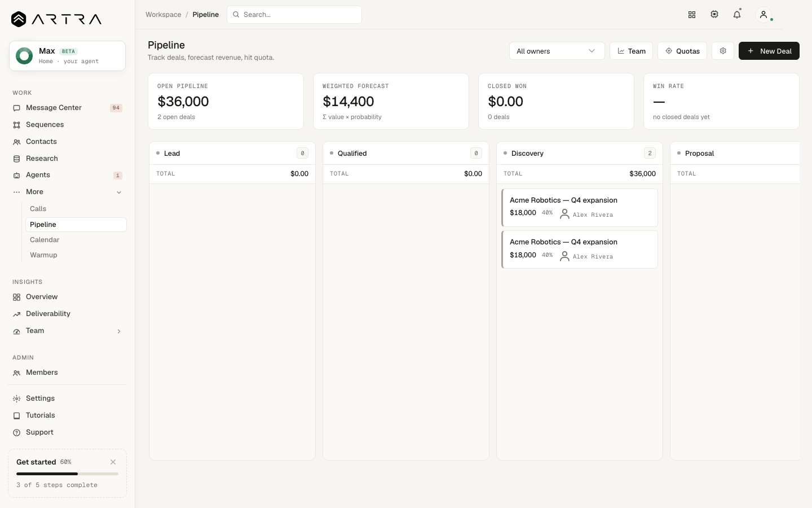This screenshot has width=812, height=508.
Task: Click Alex Rivera avatar on second deal card
Action: (564, 256)
